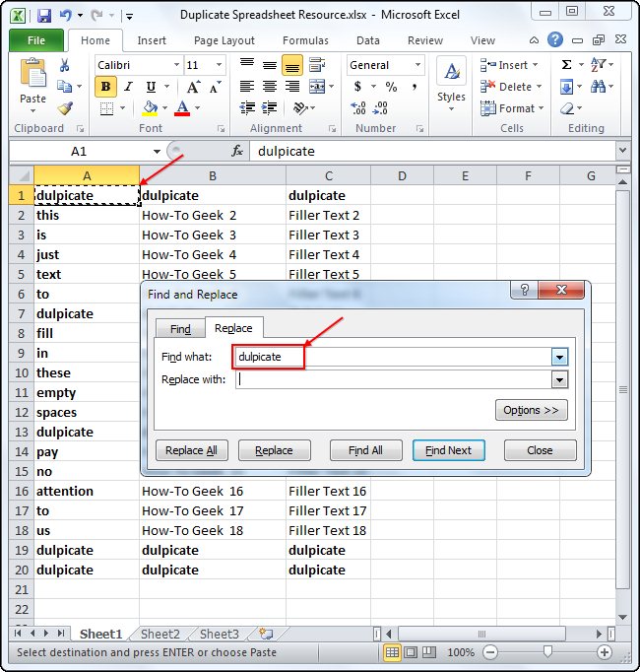Expand the Replace with history dropdown

(x=559, y=379)
